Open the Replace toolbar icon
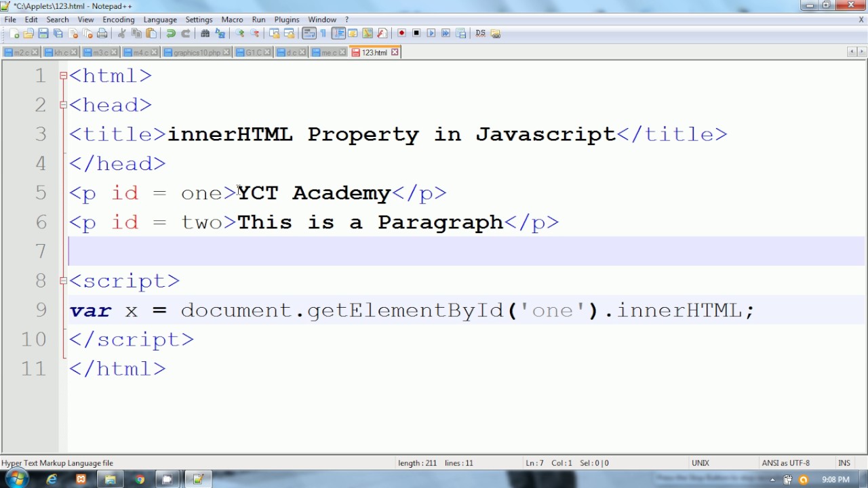868x488 pixels. click(x=220, y=33)
